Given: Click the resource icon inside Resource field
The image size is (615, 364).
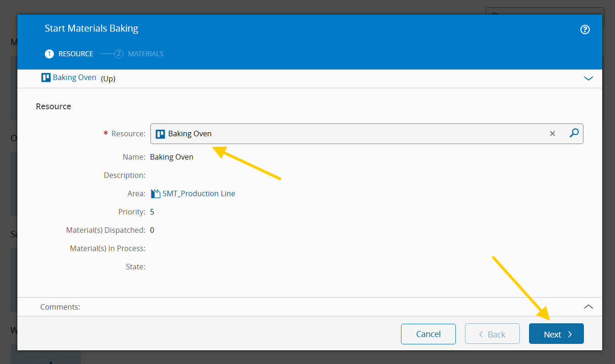Looking at the screenshot, I should [x=160, y=134].
